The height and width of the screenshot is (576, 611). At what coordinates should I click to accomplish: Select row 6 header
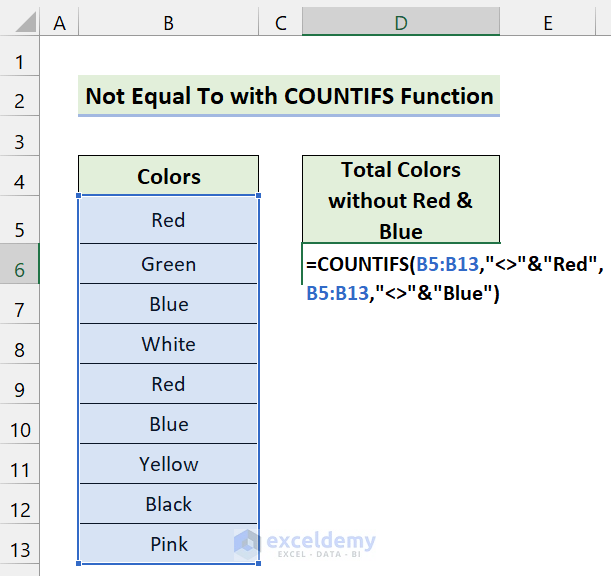[x=19, y=269]
